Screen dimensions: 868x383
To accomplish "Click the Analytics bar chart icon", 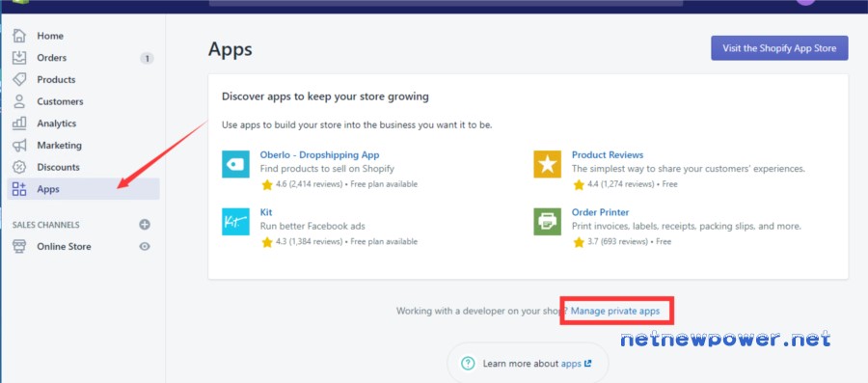I will [x=19, y=123].
